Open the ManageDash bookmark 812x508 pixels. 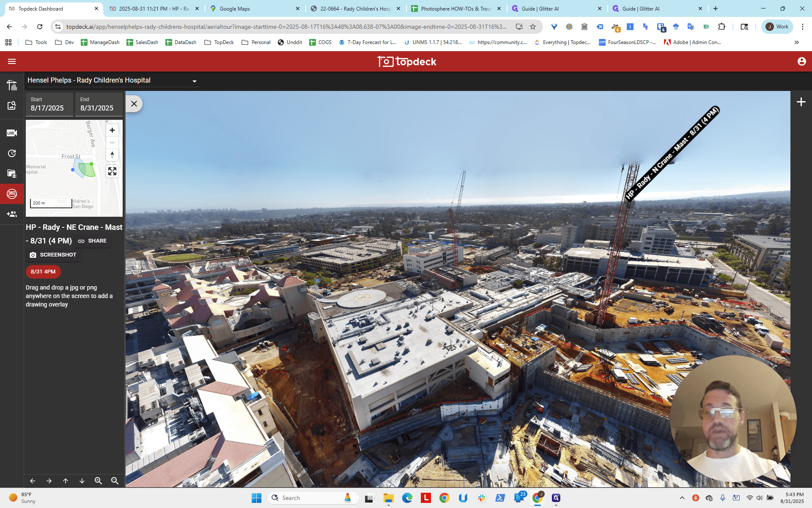pos(100,42)
